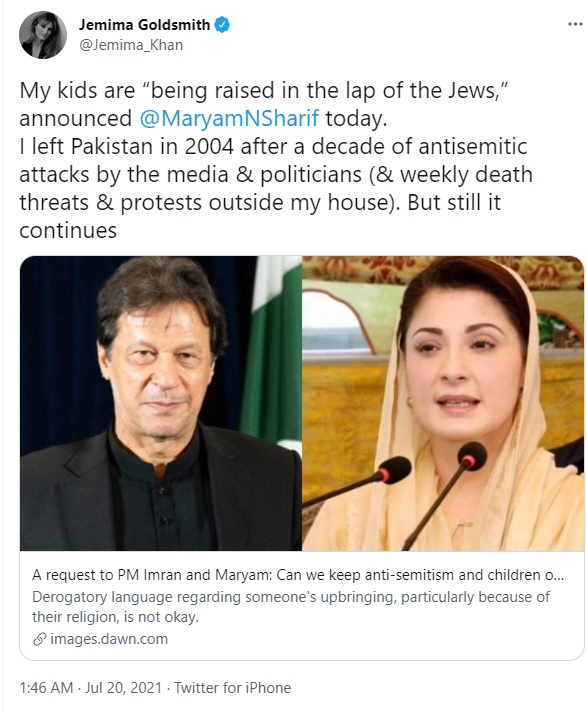Viewport: 587px width, 710px height.
Task: Visit the @Jemima_Khan handle
Action: (x=131, y=45)
